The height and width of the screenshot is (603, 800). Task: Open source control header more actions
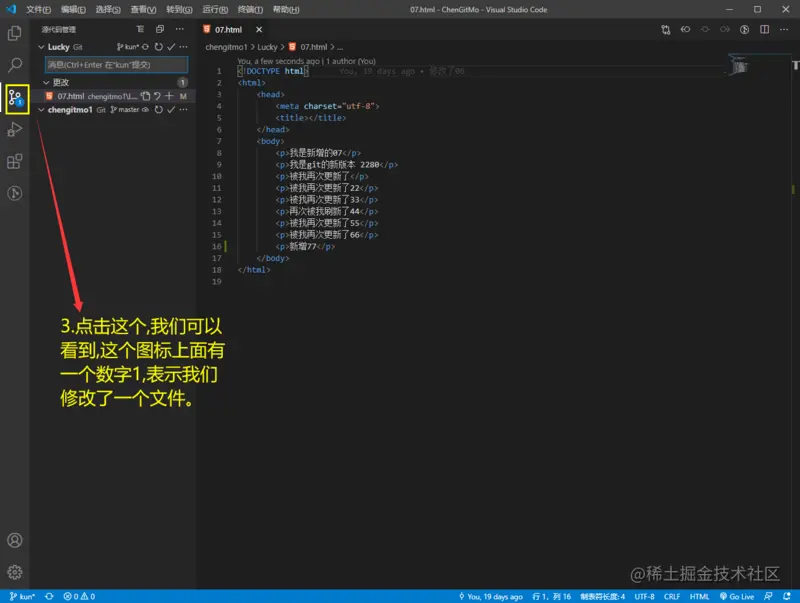coord(180,29)
